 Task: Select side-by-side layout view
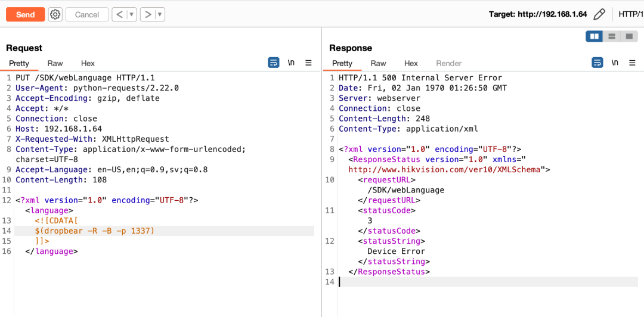point(594,36)
